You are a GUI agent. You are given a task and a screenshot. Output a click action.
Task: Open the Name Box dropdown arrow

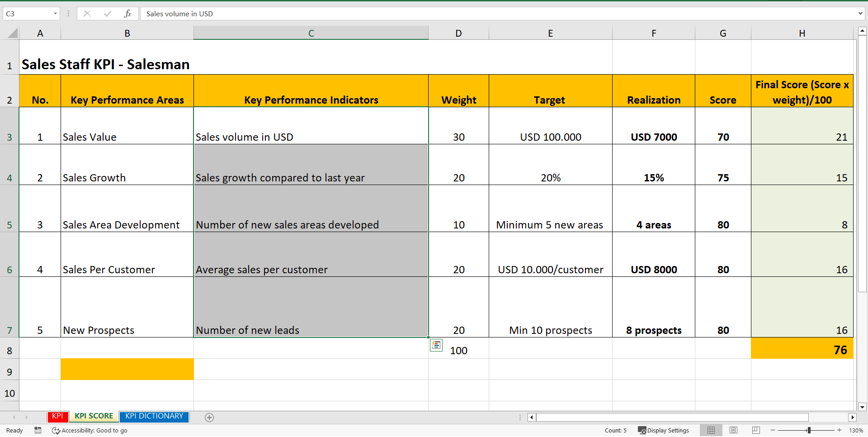(55, 14)
